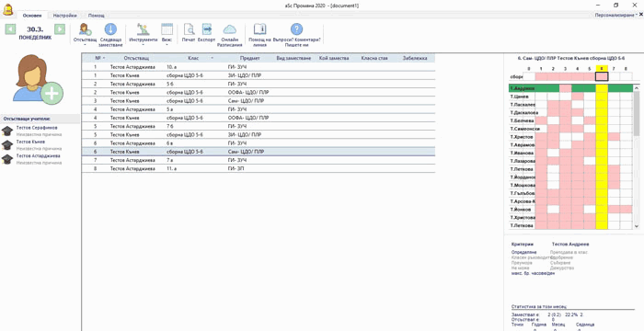The width and height of the screenshot is (644, 331).
Task: Select absent teacher Тестов Серафимов in sidebar
Action: tap(37, 128)
